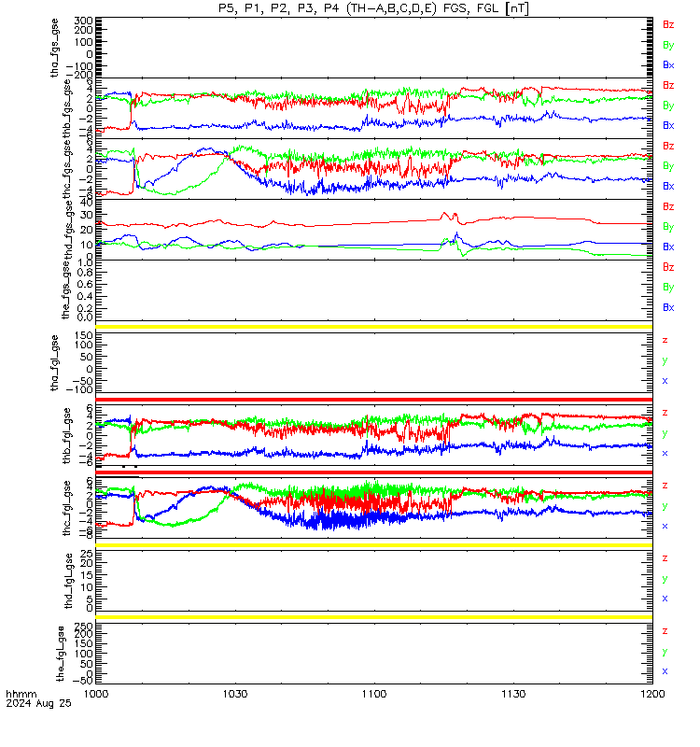Click the 40 tick of thd_fgs_gse axis

(x=86, y=203)
